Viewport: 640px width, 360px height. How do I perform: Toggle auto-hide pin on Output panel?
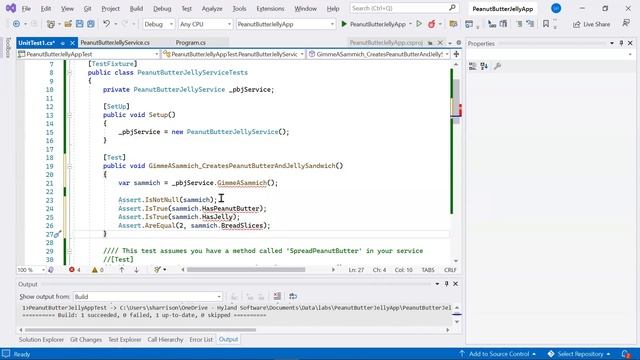click(447, 284)
